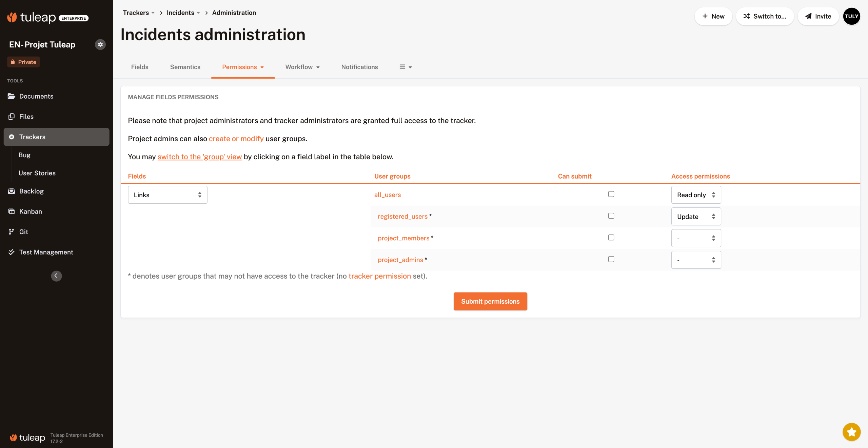
Task: Open the Links field selector dropdown
Action: tap(167, 195)
